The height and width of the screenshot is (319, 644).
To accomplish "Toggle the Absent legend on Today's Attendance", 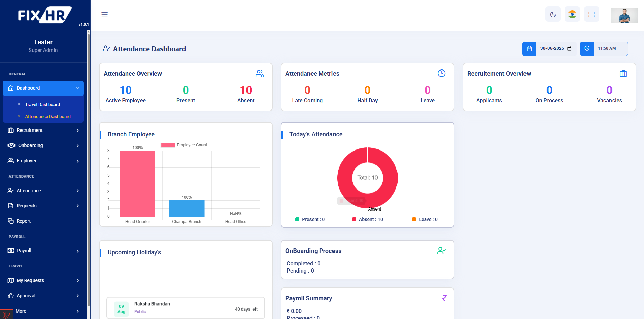I will pos(367,219).
